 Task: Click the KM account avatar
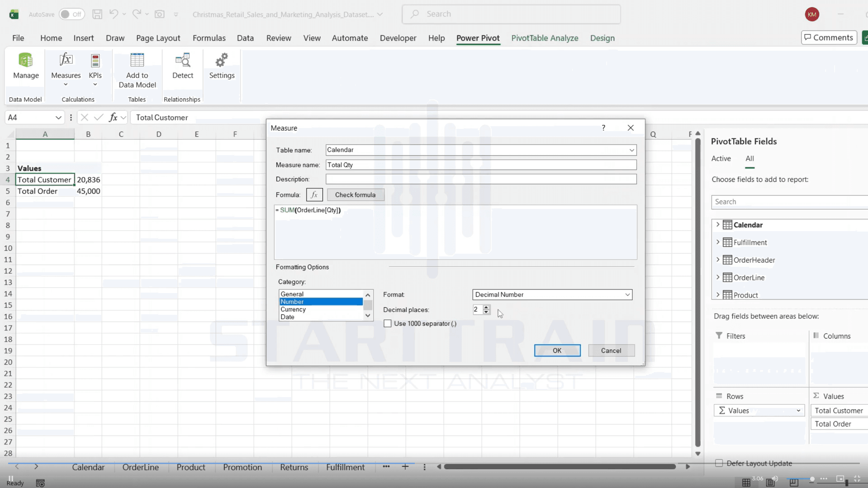point(812,14)
